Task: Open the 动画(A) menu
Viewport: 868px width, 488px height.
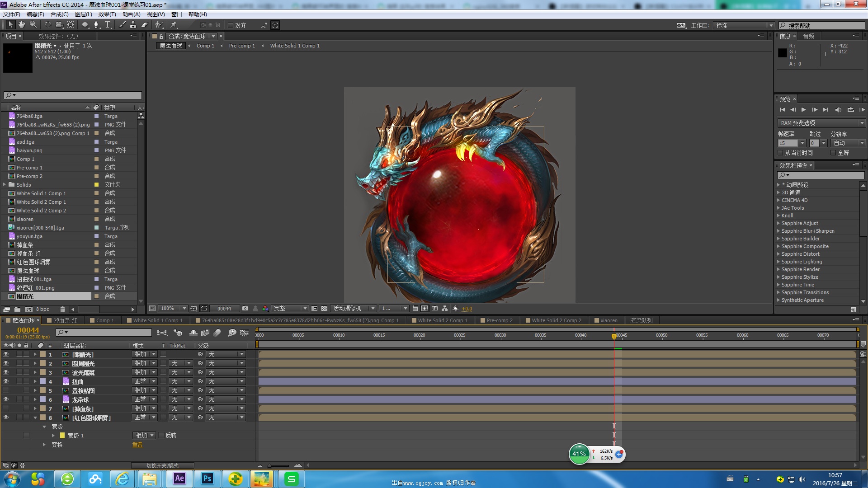Action: coord(132,14)
